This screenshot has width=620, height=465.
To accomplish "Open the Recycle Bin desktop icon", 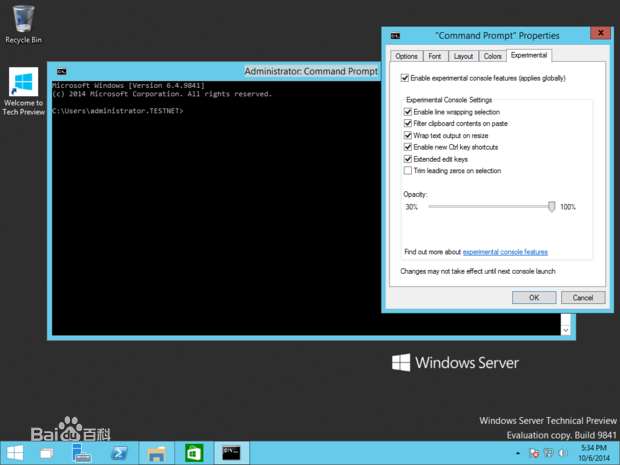I will pyautogui.click(x=23, y=24).
